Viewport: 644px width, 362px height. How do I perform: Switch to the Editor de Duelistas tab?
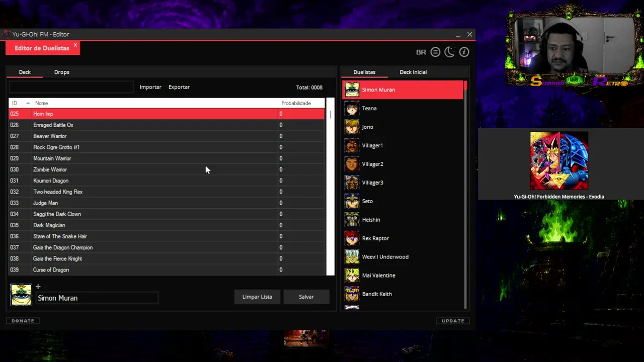pos(42,48)
